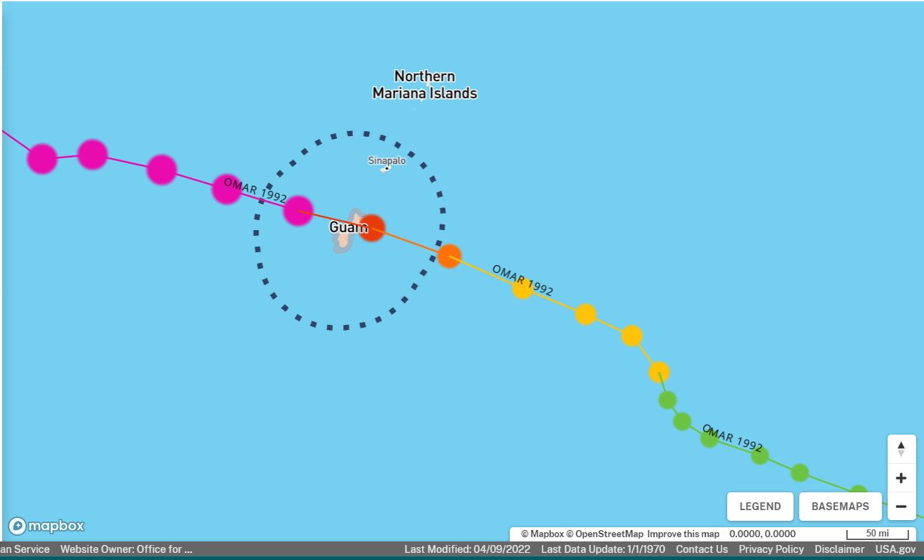Viewport: 924px width, 560px height.
Task: Click Website Owner: Office for ... link
Action: (x=126, y=549)
